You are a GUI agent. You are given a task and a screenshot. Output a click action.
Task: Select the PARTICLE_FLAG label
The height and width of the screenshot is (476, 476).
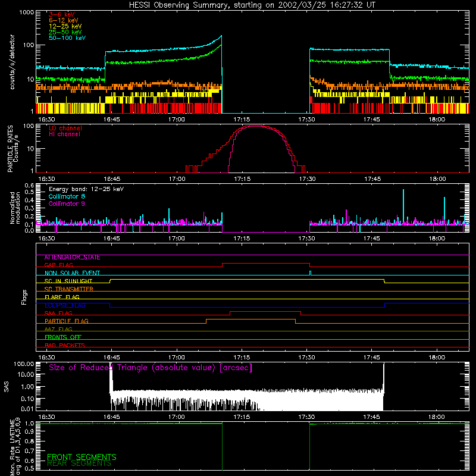click(x=67, y=321)
